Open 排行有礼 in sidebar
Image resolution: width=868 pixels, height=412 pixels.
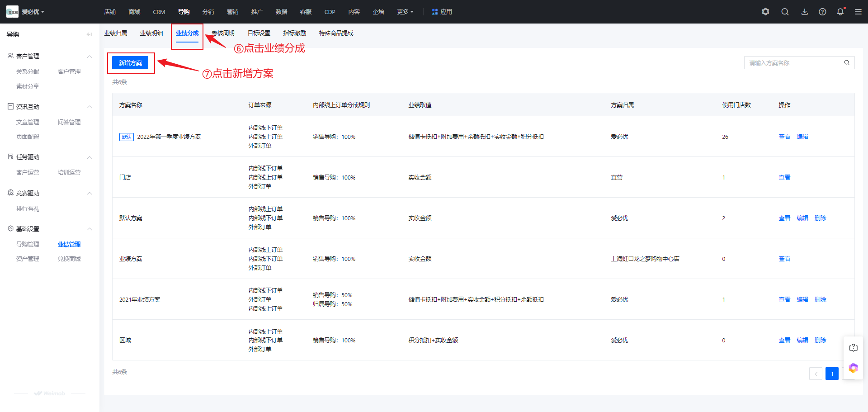coord(28,208)
